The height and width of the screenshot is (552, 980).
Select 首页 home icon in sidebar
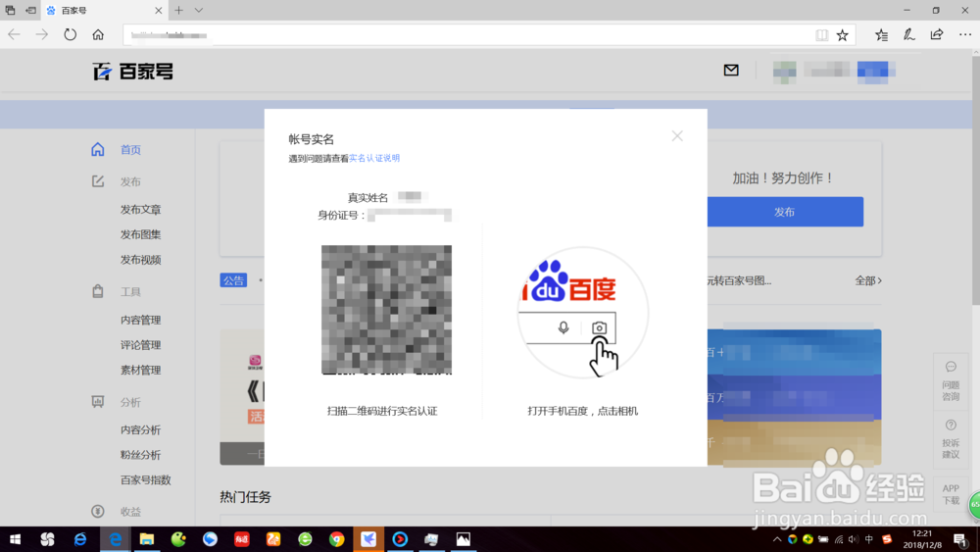click(x=98, y=149)
